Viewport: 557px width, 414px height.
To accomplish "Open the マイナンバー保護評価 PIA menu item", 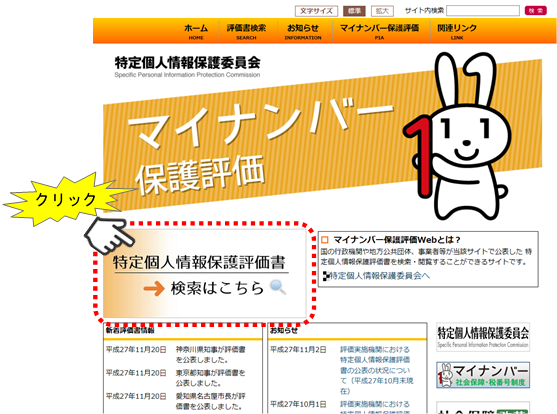I will tap(379, 32).
